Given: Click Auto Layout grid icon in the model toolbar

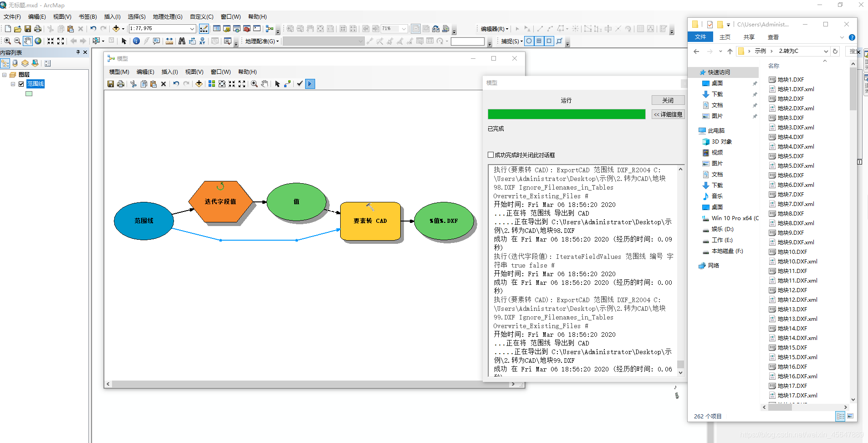Looking at the screenshot, I should (212, 84).
